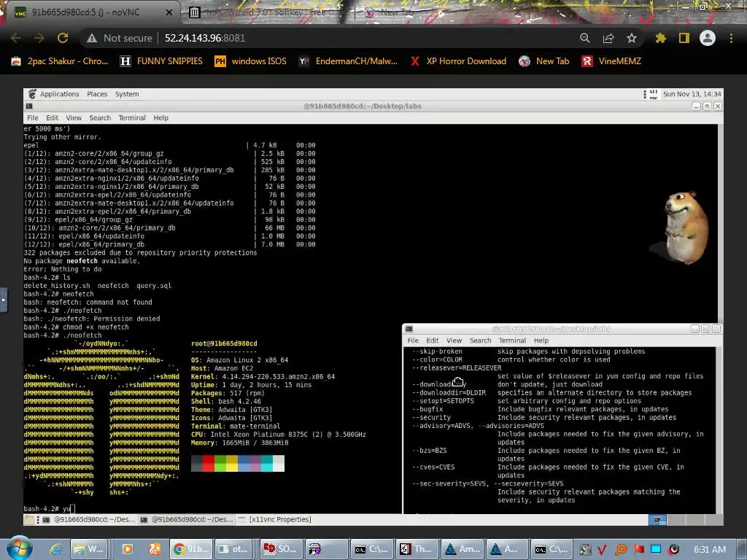Open Help menu in the large terminal
This screenshot has width=747, height=560.
pos(160,117)
